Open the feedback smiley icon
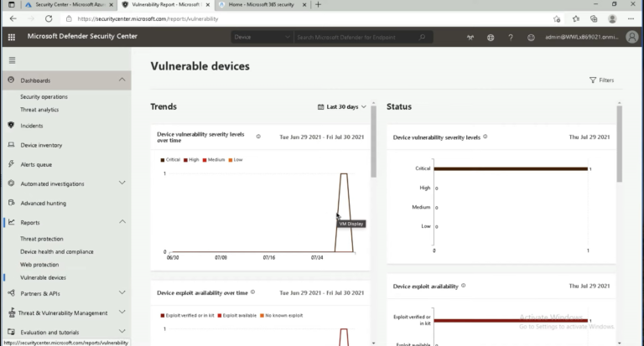The width and height of the screenshot is (644, 346). 531,38
